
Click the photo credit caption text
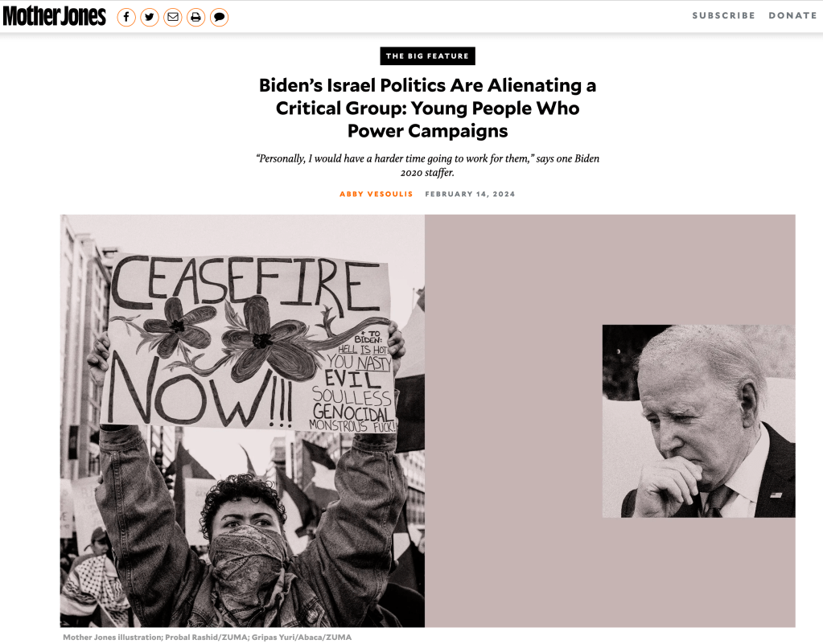[207, 637]
